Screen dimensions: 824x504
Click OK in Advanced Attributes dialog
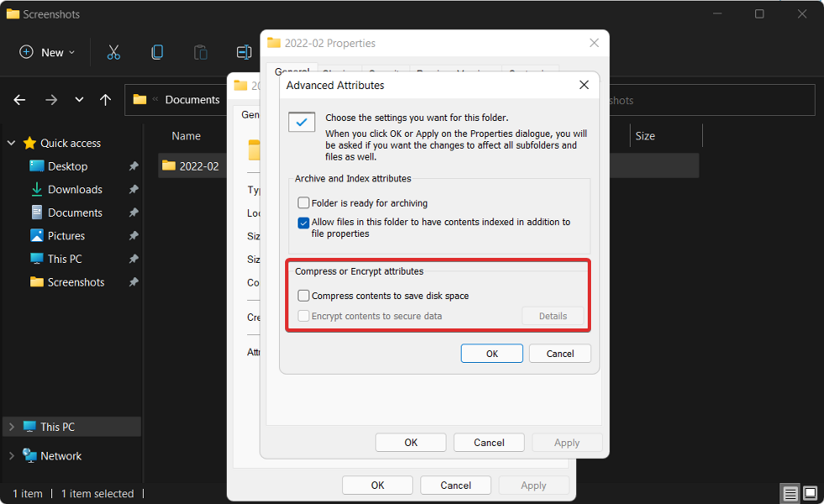pyautogui.click(x=492, y=354)
